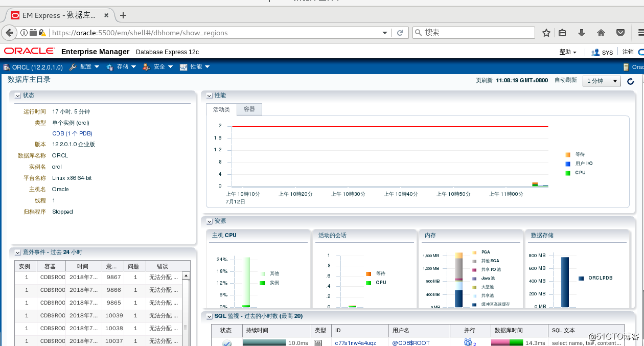Open the downloads arrow icon
Image resolution: width=644 pixels, height=346 pixels.
[582, 33]
